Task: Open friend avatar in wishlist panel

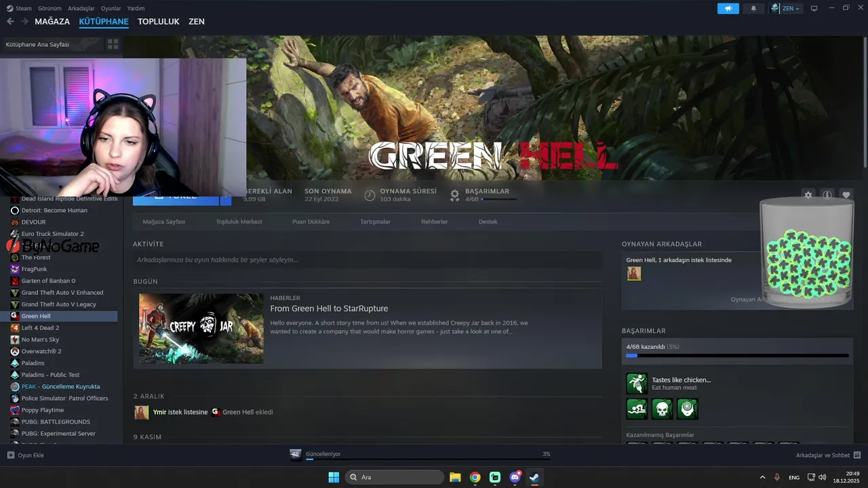Action: click(634, 273)
